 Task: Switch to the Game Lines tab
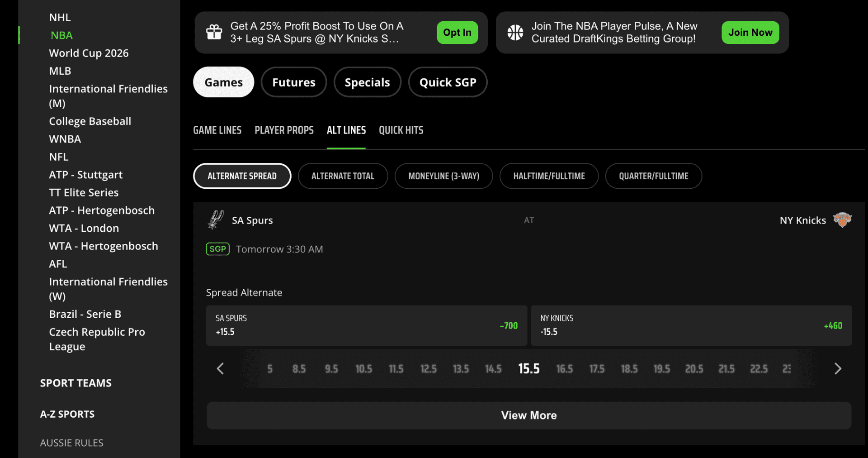coord(217,130)
